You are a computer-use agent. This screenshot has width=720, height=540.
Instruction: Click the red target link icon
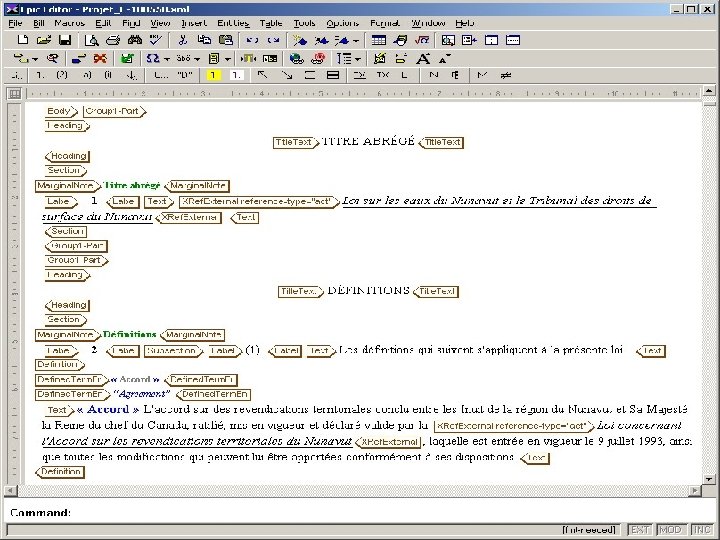[318, 58]
